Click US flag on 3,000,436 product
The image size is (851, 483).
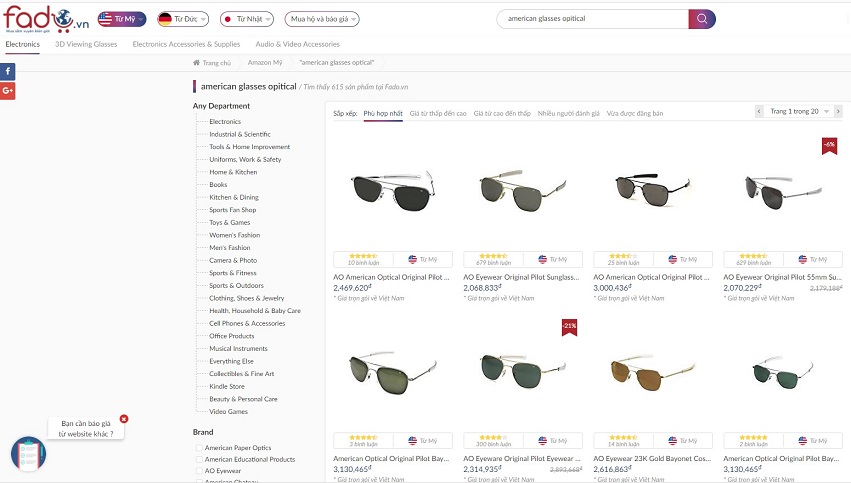point(673,259)
